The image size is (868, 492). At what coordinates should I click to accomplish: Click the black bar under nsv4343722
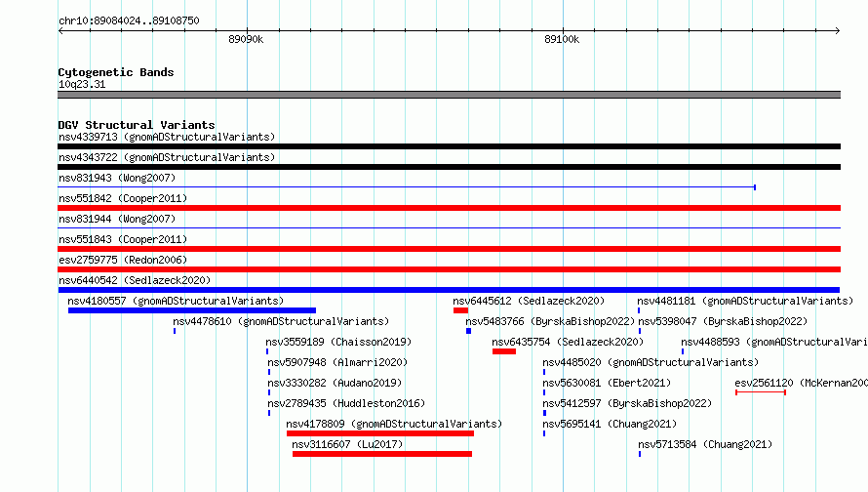449,167
